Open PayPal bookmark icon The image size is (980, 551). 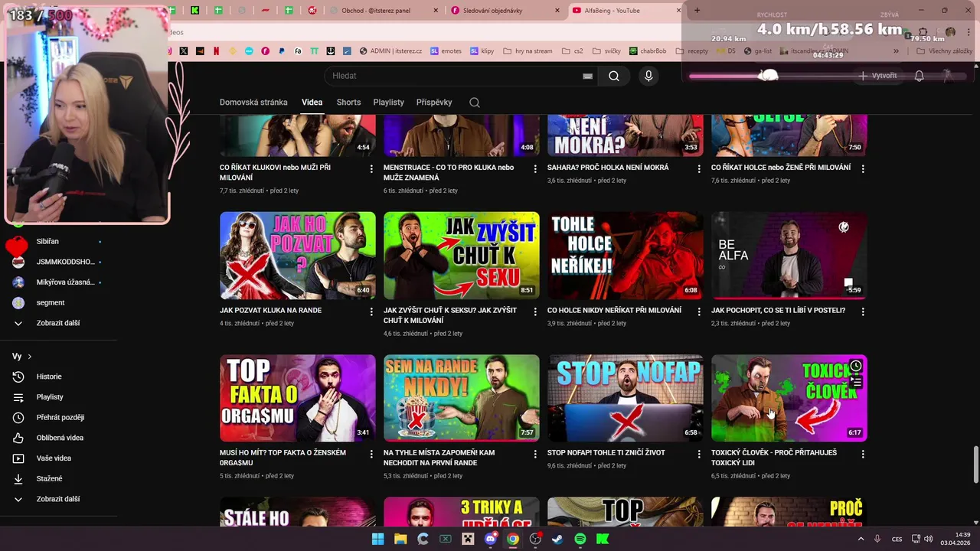pos(282,51)
